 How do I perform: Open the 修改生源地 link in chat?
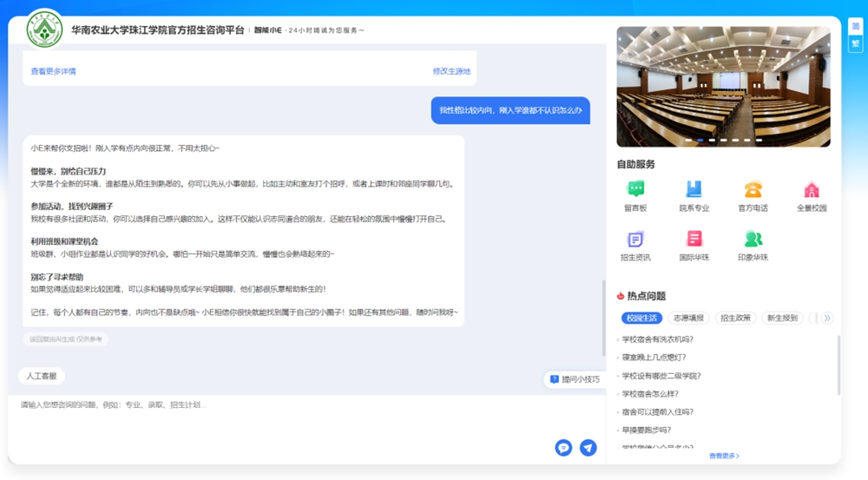(451, 71)
